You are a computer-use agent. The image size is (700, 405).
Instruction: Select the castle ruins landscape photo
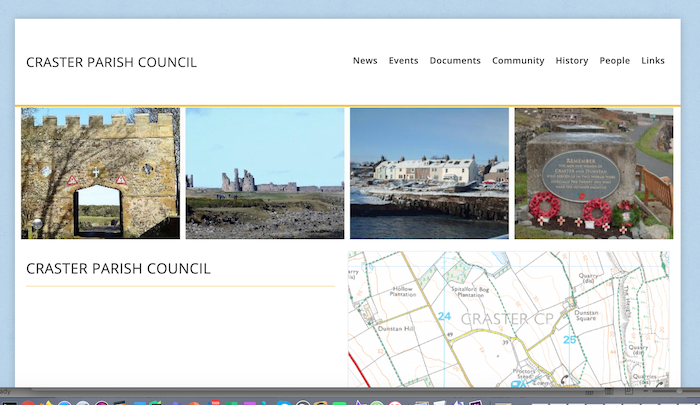(x=265, y=173)
